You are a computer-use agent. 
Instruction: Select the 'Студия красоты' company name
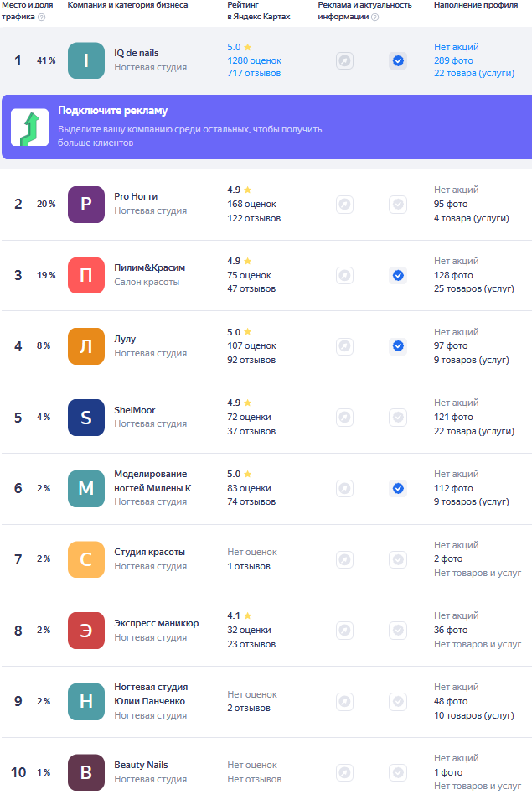tap(149, 552)
